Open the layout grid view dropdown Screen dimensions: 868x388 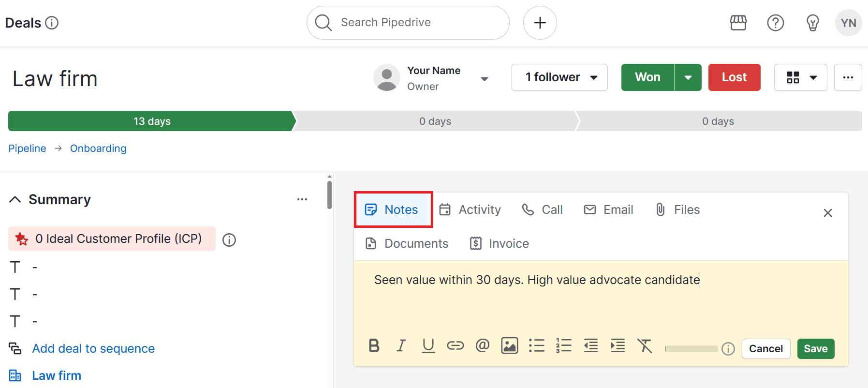click(x=800, y=77)
